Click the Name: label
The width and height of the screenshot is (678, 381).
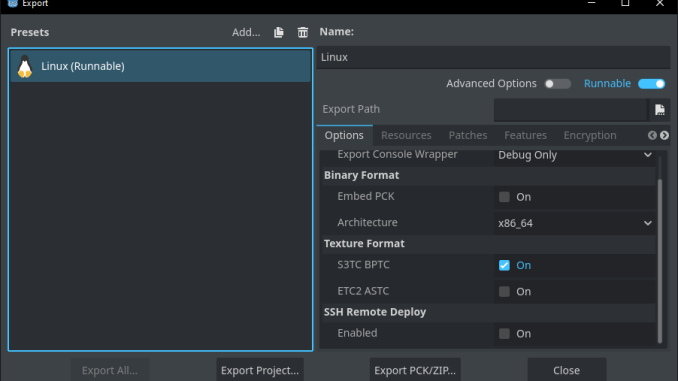click(x=337, y=32)
